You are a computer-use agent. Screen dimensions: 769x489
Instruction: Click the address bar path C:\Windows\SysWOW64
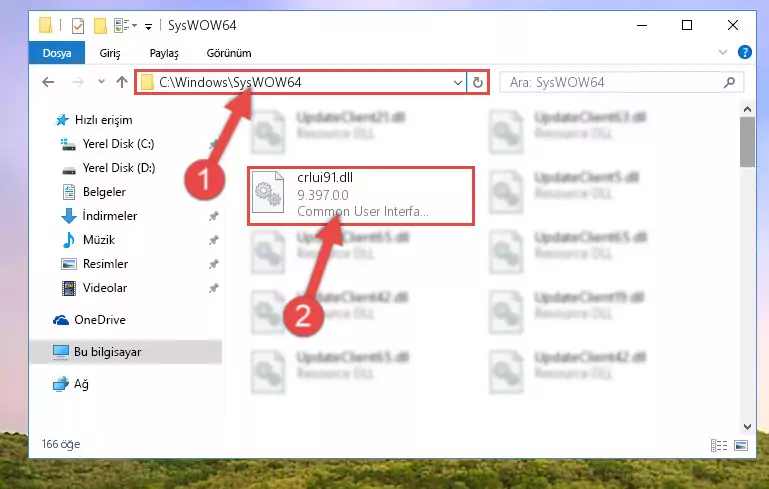coord(230,82)
